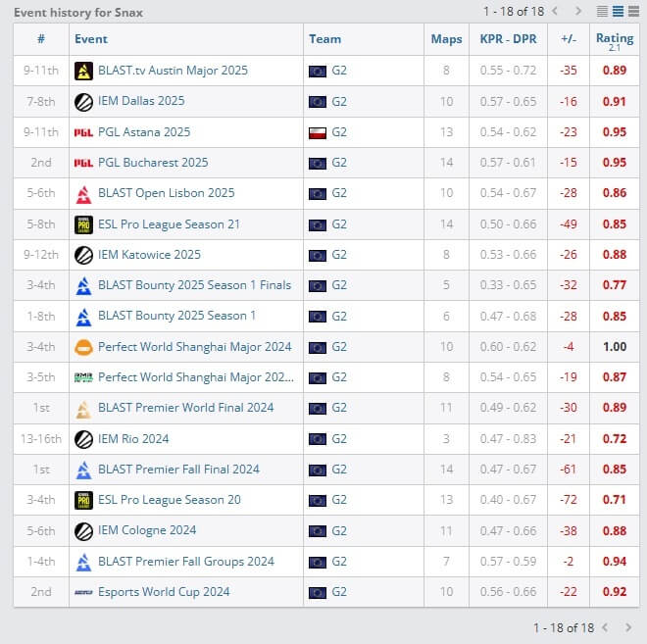The height and width of the screenshot is (644, 647).
Task: Click the PGL Astana 2025 logo icon
Action: coord(83,132)
